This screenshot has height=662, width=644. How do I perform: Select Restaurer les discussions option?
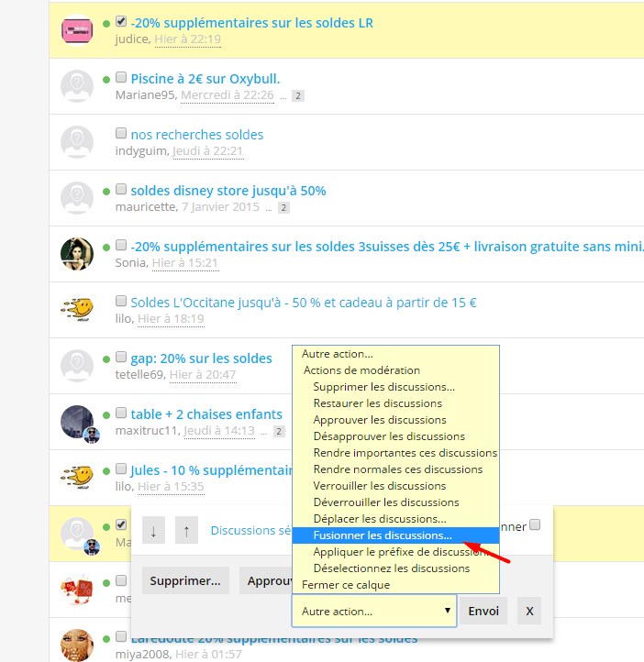tap(395, 403)
